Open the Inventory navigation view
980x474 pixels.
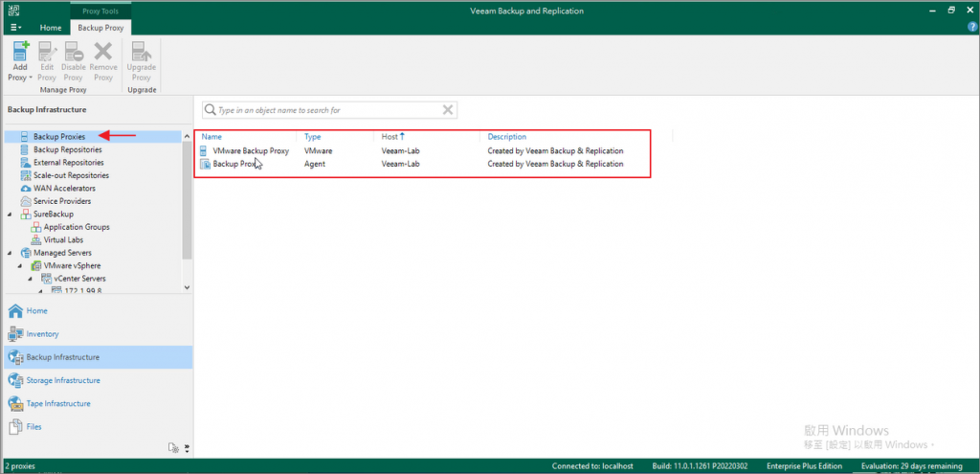[x=98, y=334]
